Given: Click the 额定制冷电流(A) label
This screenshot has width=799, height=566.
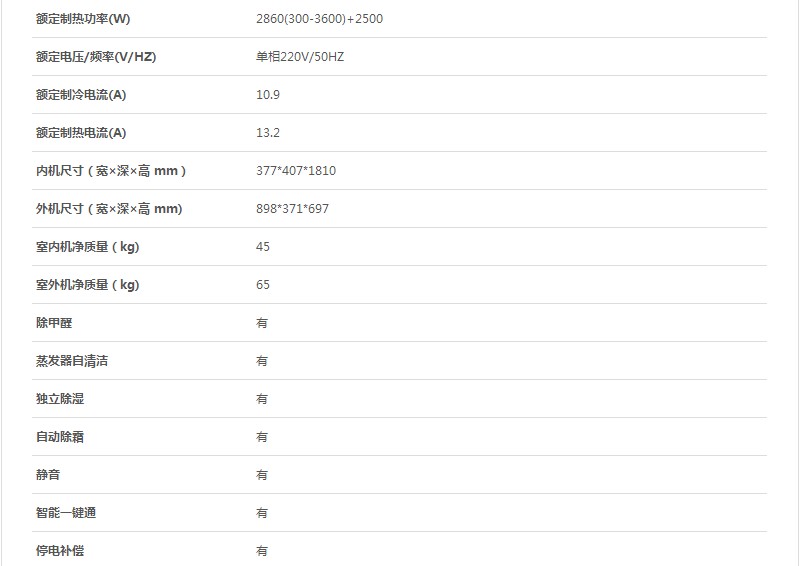Looking at the screenshot, I should 81,95.
